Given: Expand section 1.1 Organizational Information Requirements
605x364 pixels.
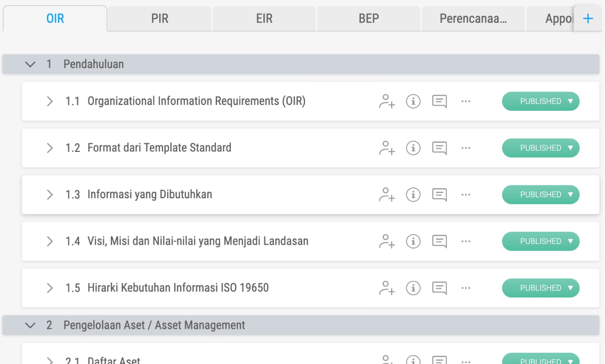Looking at the screenshot, I should click(x=50, y=101).
